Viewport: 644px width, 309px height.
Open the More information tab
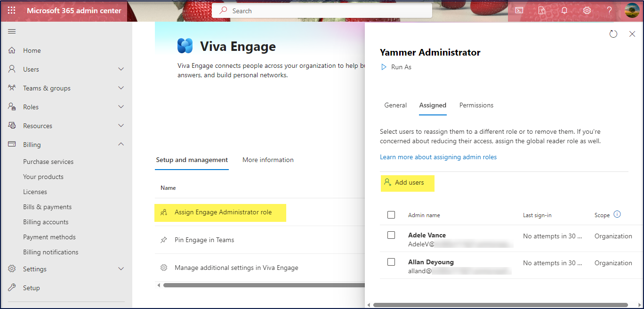pos(267,160)
